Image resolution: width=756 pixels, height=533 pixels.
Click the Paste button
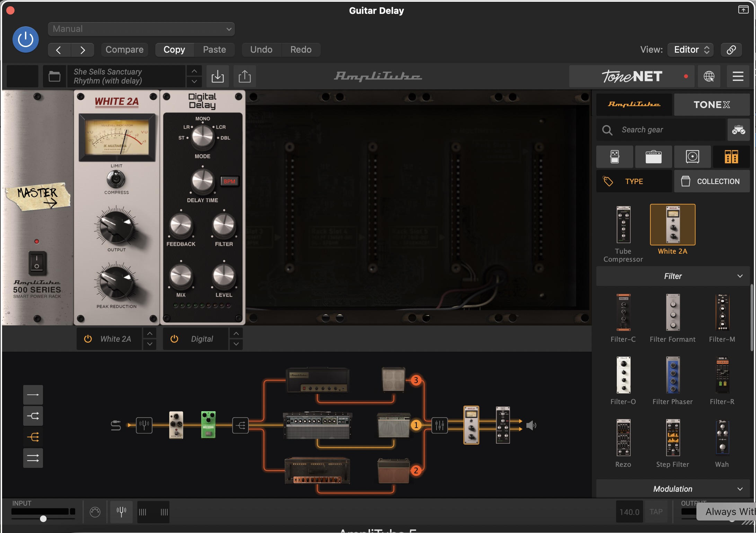(x=214, y=50)
